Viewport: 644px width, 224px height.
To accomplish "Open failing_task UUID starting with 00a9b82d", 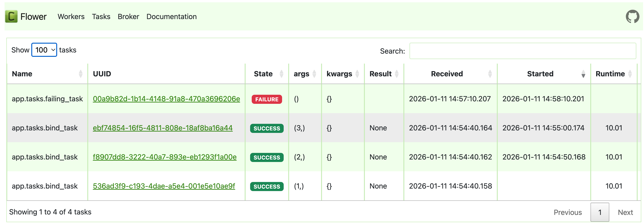I will pyautogui.click(x=166, y=99).
